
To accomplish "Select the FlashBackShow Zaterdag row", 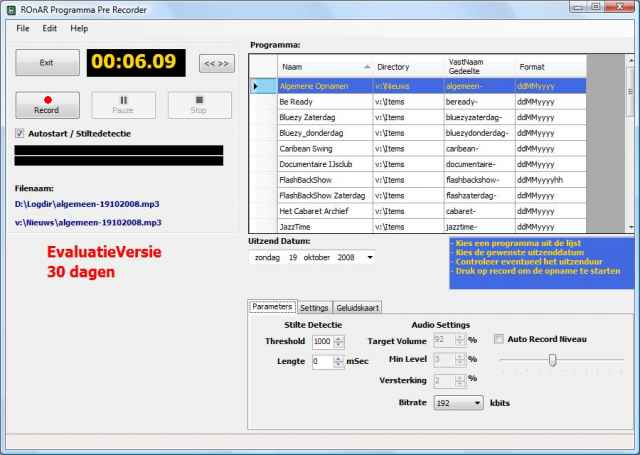I will pyautogui.click(x=418, y=195).
